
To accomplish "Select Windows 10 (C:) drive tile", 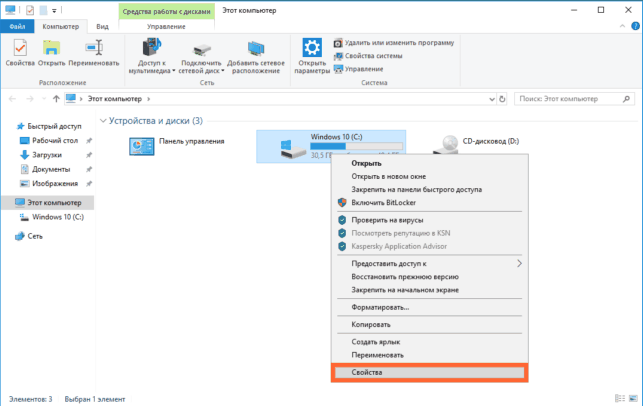I will click(331, 146).
